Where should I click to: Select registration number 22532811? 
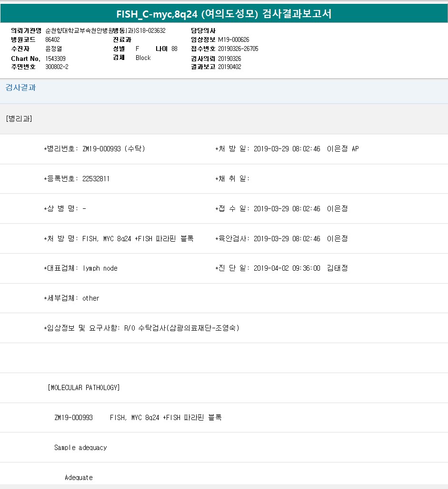click(x=96, y=179)
